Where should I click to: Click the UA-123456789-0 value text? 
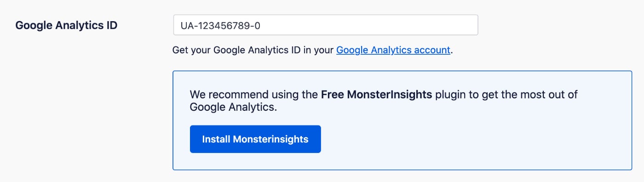tap(220, 25)
